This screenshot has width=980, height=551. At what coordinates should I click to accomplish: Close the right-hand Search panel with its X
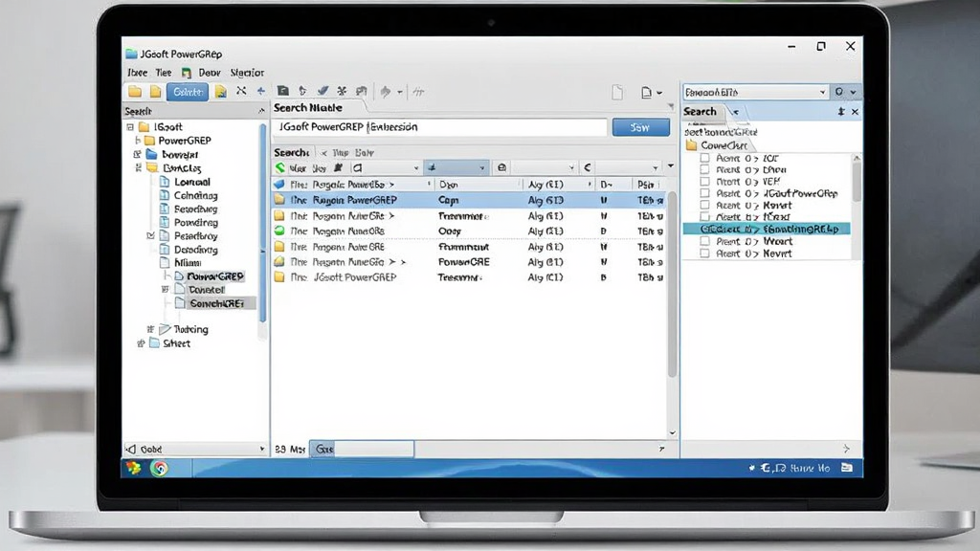pos(855,112)
